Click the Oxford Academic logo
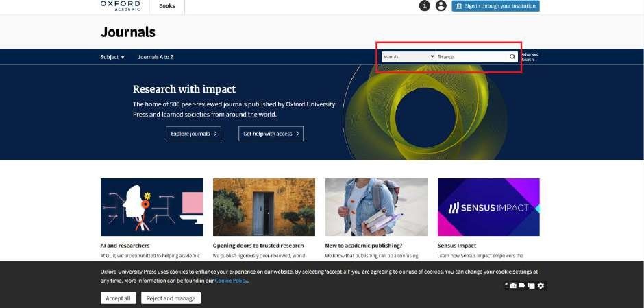 pyautogui.click(x=120, y=5)
